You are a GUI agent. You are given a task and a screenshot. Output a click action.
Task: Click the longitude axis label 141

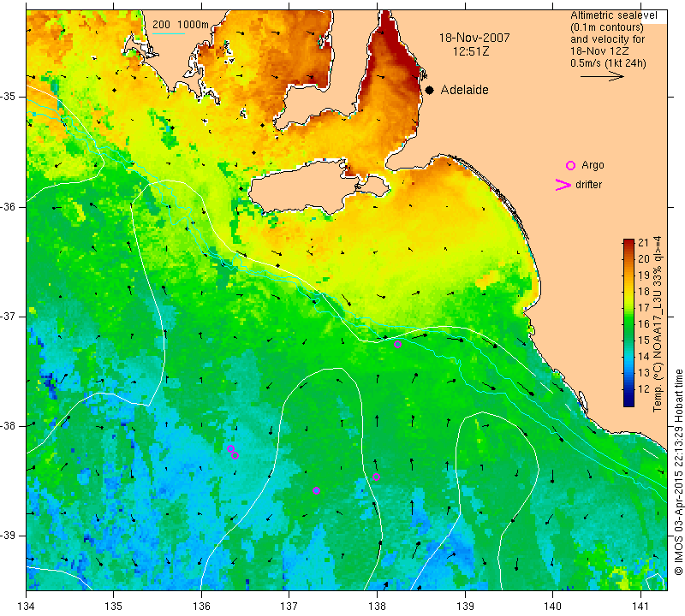[640, 606]
